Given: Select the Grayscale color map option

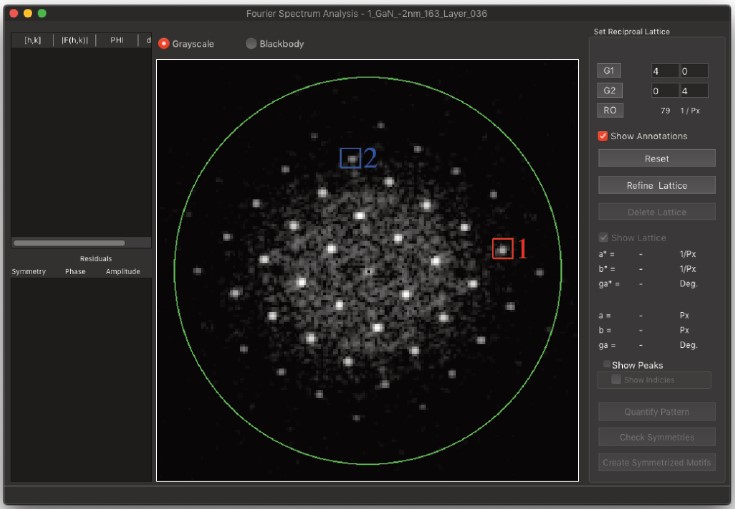Looking at the screenshot, I should [165, 44].
